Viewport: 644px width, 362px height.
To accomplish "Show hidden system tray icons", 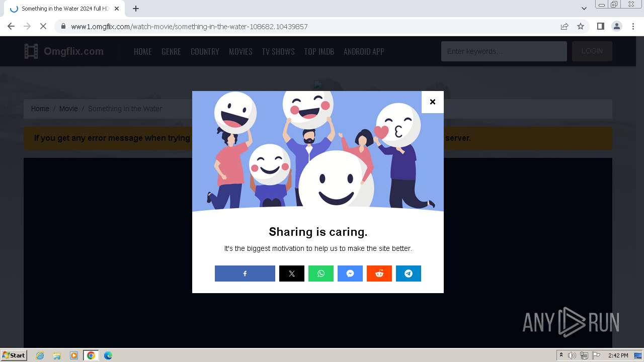I will coord(561,355).
